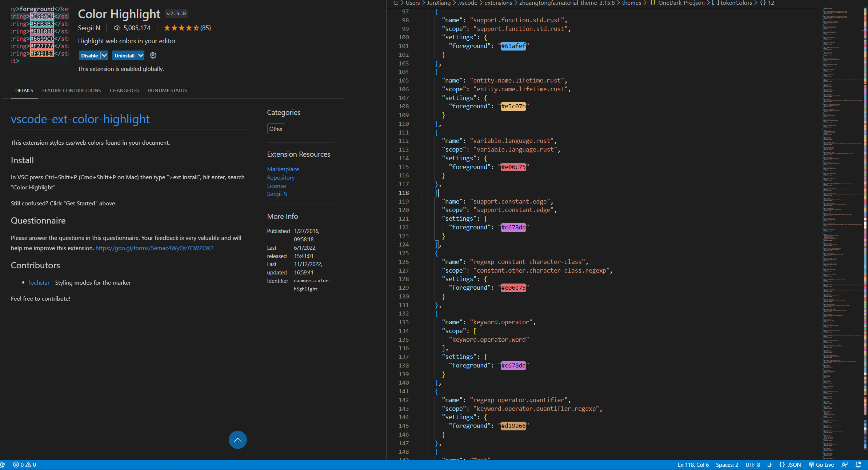Expand the Uninstall button dropdown arrow
The width and height of the screenshot is (868, 470).
click(141, 55)
